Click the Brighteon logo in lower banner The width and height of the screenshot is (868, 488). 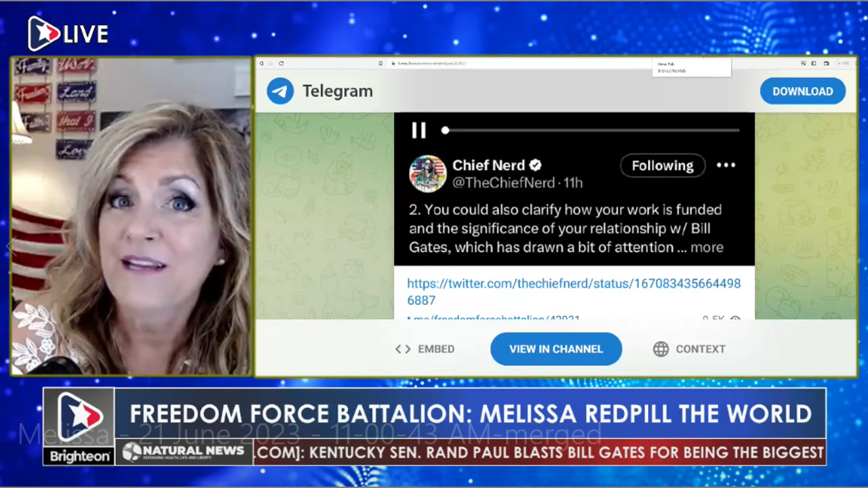(79, 426)
